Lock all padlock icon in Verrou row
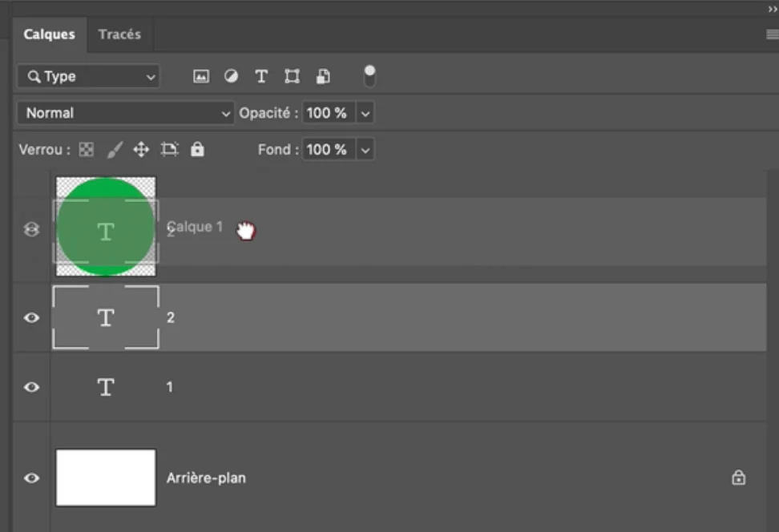Screen dimensions: 779x532 tap(197, 149)
